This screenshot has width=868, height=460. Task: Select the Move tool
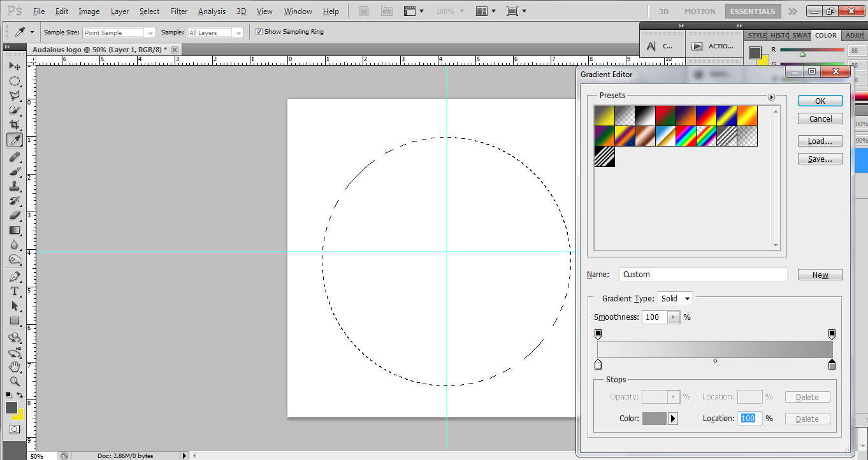pyautogui.click(x=15, y=66)
